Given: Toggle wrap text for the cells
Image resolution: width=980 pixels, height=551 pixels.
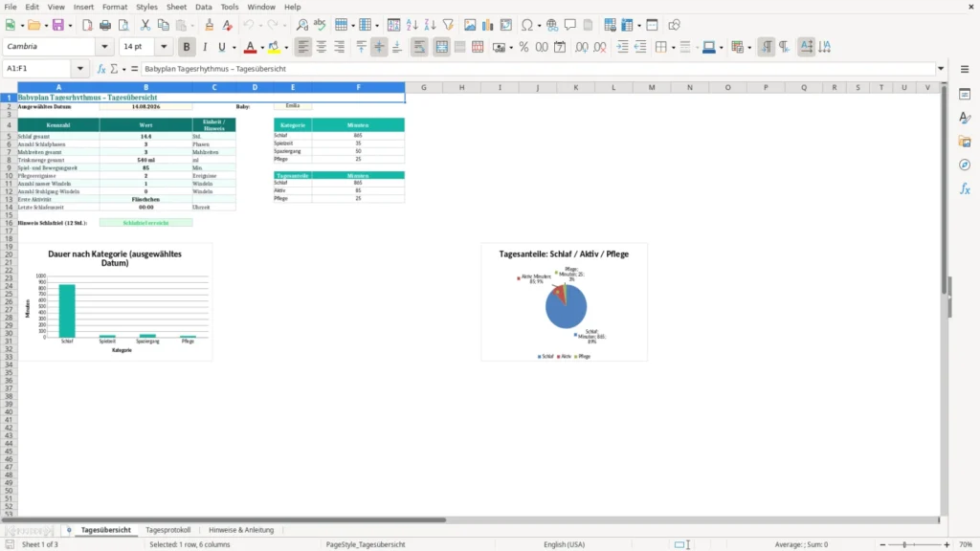Looking at the screenshot, I should [x=419, y=47].
